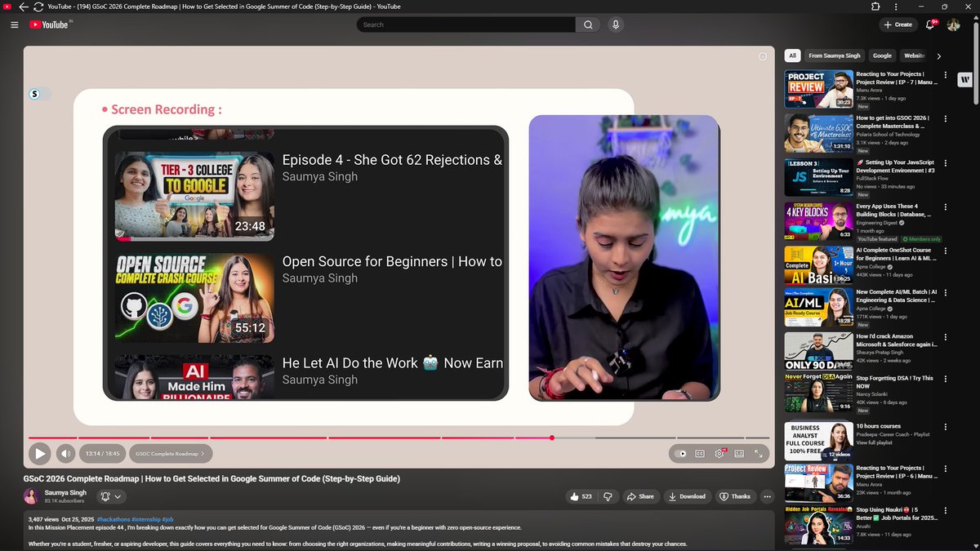
Task: Click the browser back arrow
Action: click(x=24, y=7)
